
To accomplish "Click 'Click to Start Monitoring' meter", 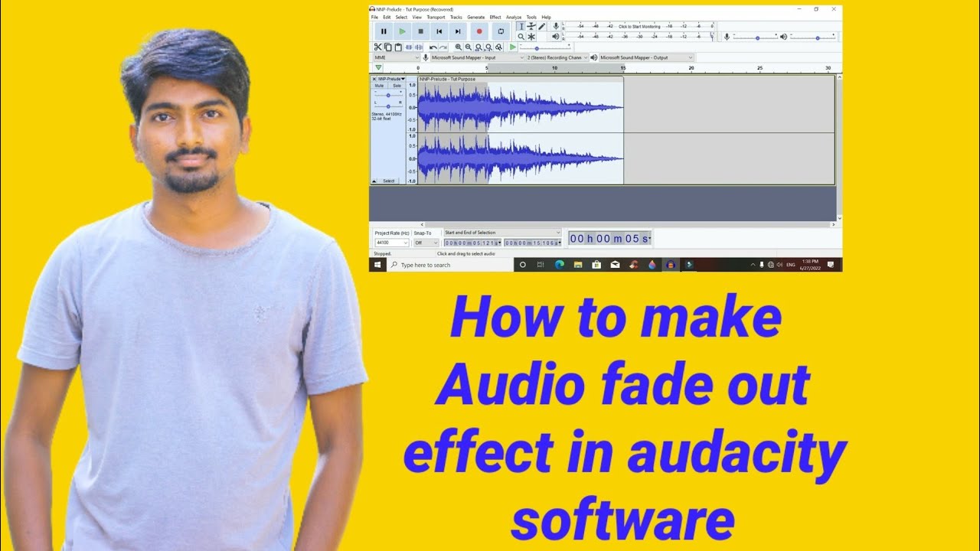I will coord(639,26).
